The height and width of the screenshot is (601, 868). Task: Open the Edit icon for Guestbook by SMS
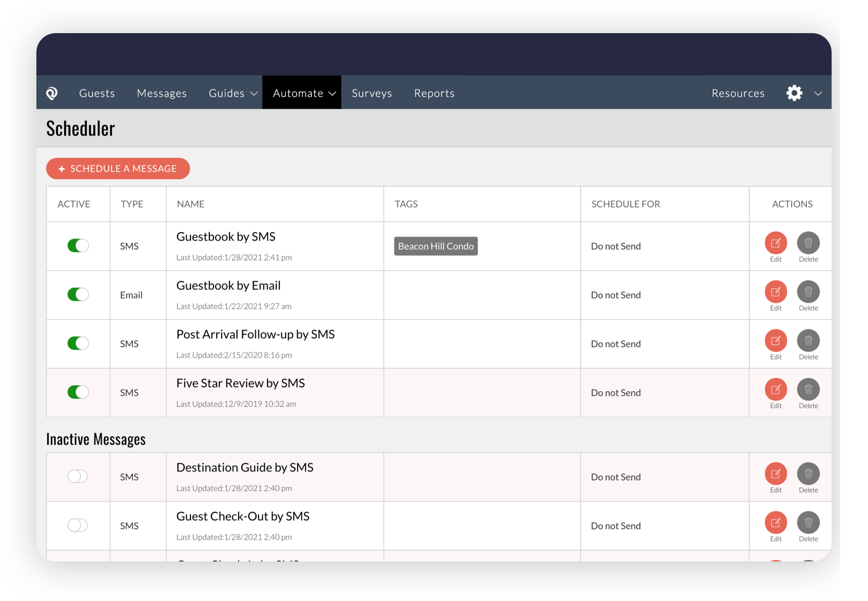[x=775, y=243]
